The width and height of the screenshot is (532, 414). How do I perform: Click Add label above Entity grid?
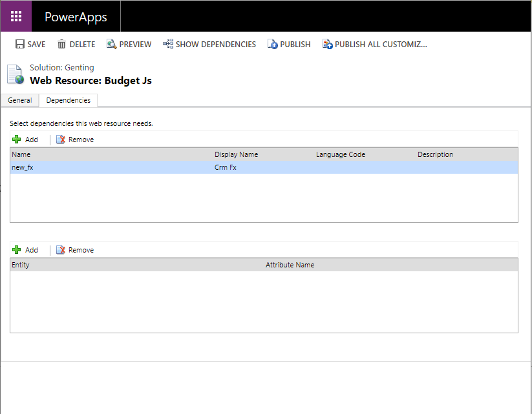(x=32, y=250)
